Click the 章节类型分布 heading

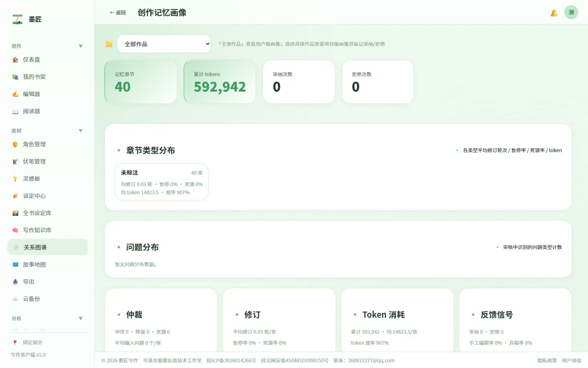(151, 150)
